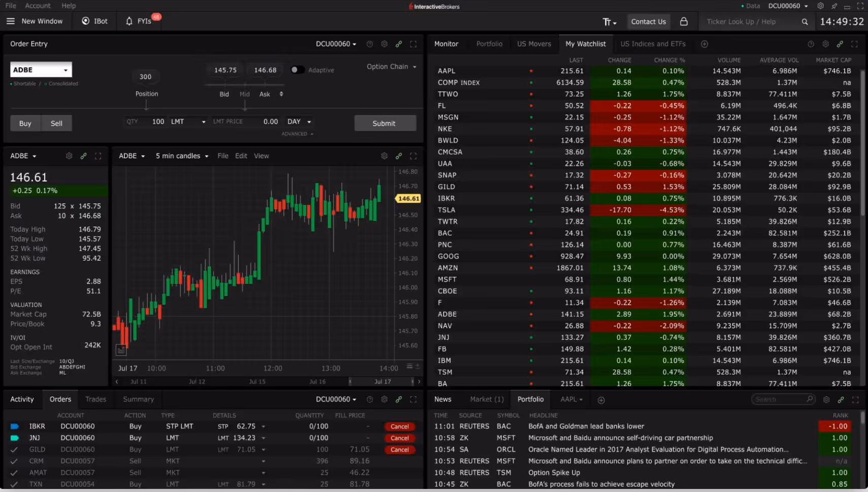The image size is (868, 492).
Task: Click the ticker lookup search magnifier icon
Action: (x=805, y=22)
